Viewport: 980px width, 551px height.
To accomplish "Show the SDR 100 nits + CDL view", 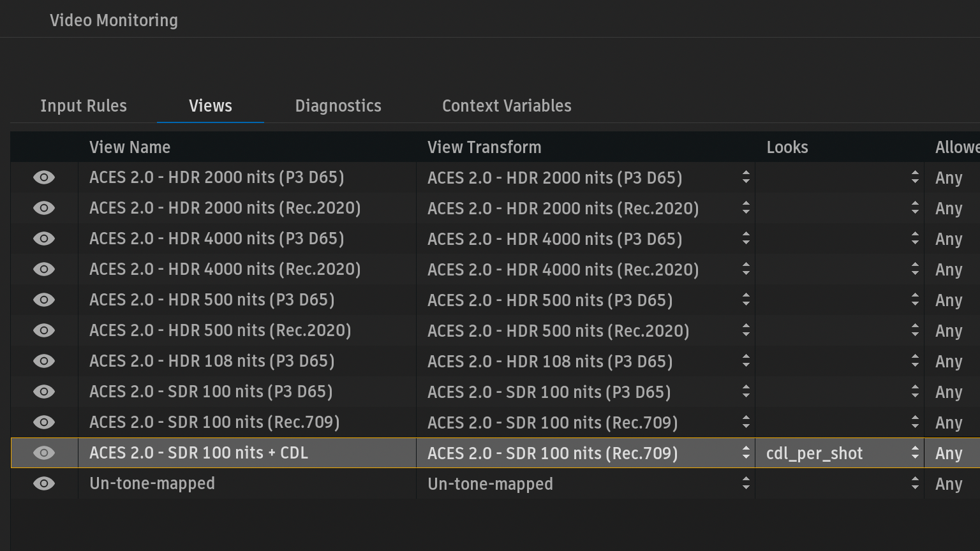I will (44, 453).
